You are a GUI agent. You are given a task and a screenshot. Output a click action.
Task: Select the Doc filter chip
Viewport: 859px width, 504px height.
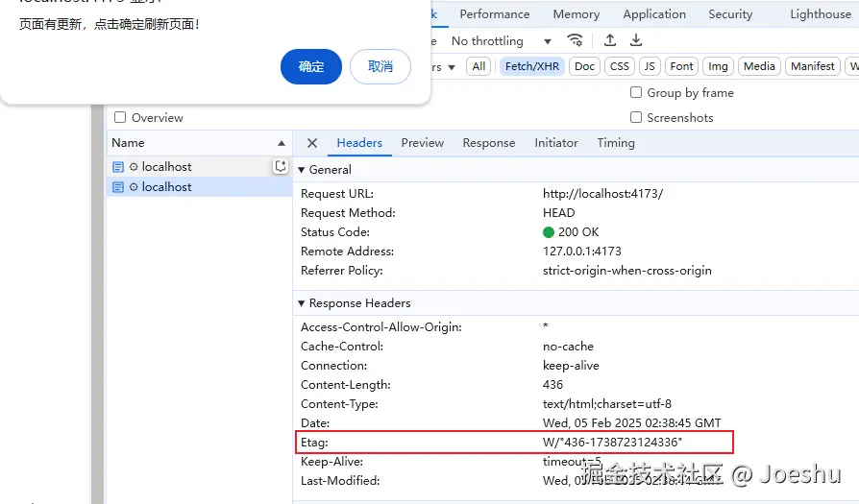(x=584, y=66)
